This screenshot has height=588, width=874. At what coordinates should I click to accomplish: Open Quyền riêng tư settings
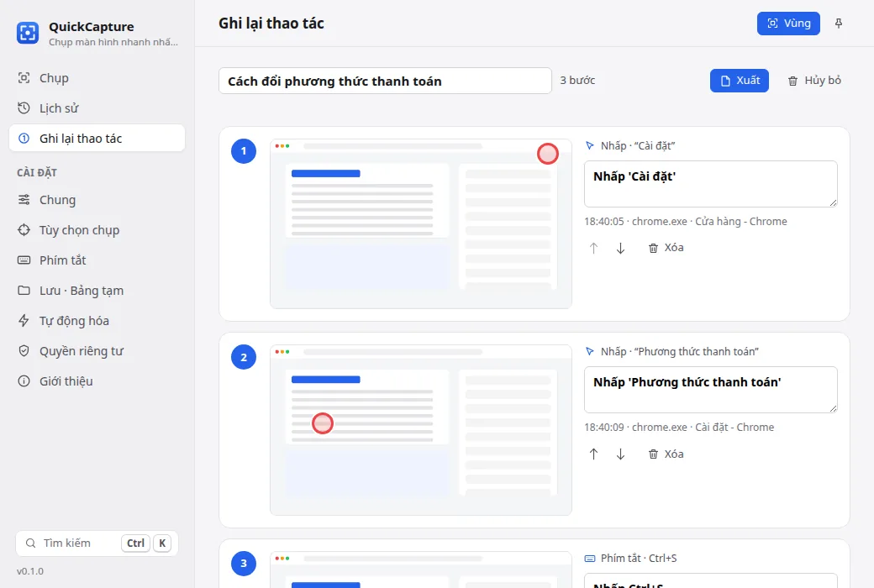point(97,350)
